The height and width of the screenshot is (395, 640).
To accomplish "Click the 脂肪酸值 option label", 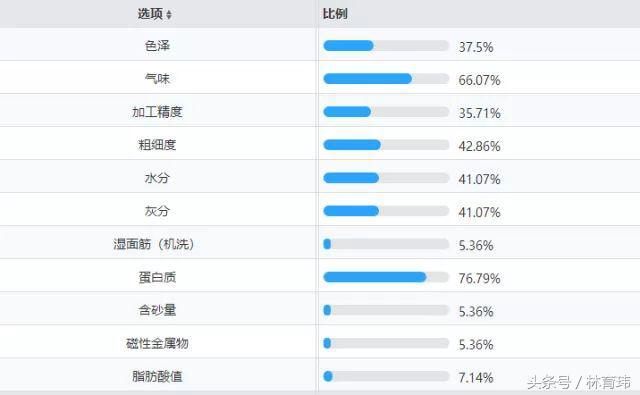I will click(157, 376).
